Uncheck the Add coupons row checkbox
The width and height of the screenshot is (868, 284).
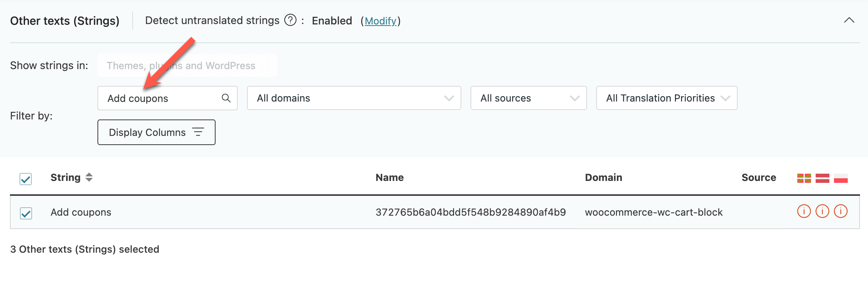click(26, 213)
